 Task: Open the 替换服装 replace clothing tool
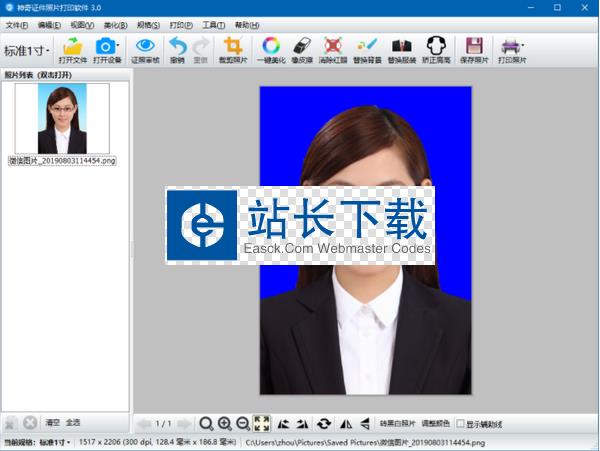click(401, 46)
